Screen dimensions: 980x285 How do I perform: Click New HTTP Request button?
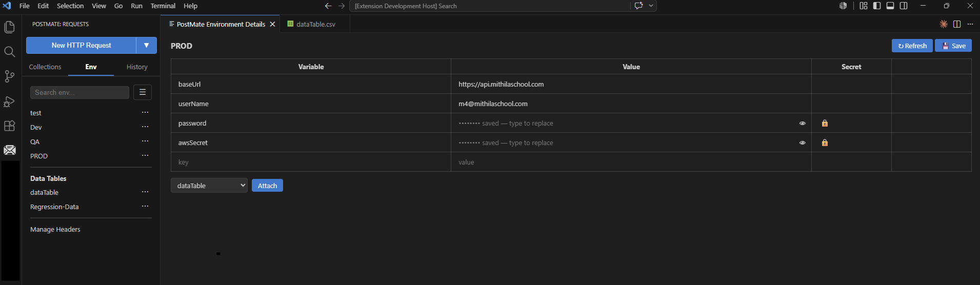tap(81, 45)
